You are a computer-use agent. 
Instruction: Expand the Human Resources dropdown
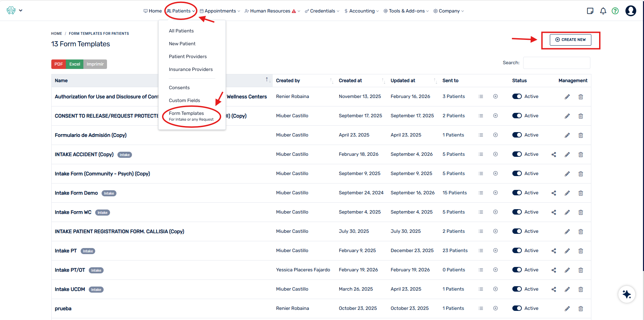click(x=272, y=11)
